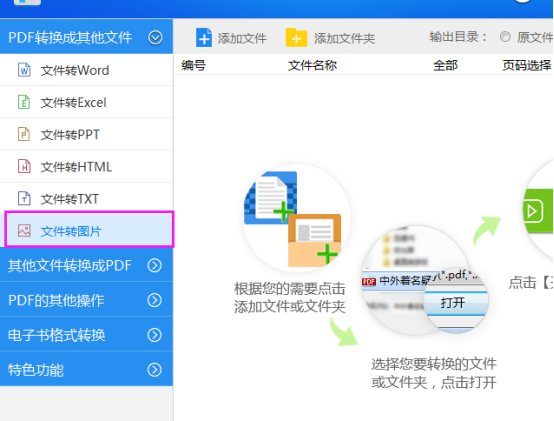Open the 特色功能 category header
This screenshot has height=421, width=554.
pyautogui.click(x=87, y=369)
